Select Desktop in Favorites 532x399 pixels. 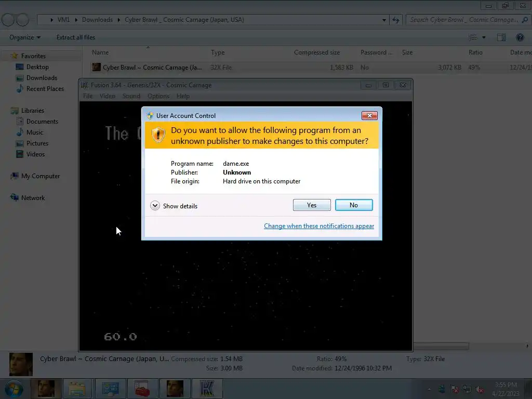(37, 67)
